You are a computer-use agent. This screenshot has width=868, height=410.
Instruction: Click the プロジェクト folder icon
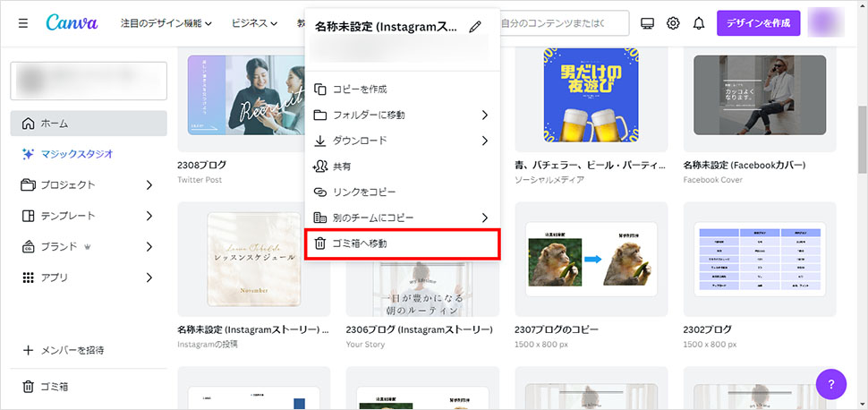[28, 184]
